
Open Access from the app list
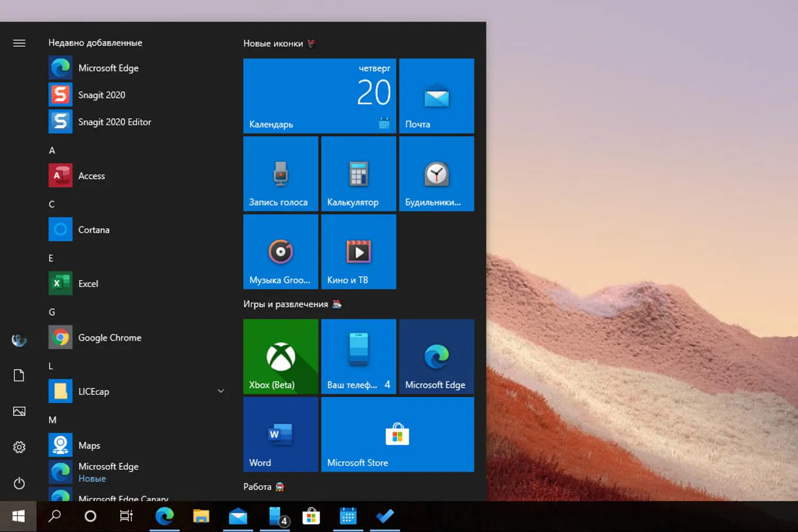click(x=91, y=176)
